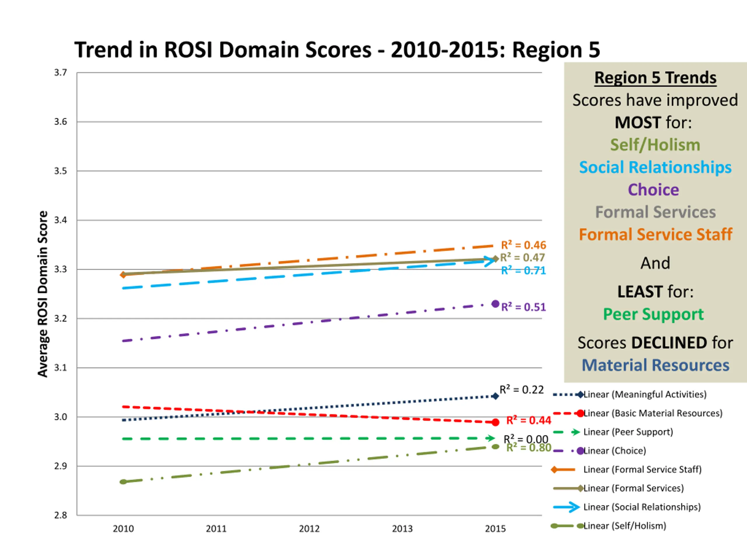Click orange 'Formal Service Staff' in trends box
Screen dimensions: 747x560
coord(655,235)
